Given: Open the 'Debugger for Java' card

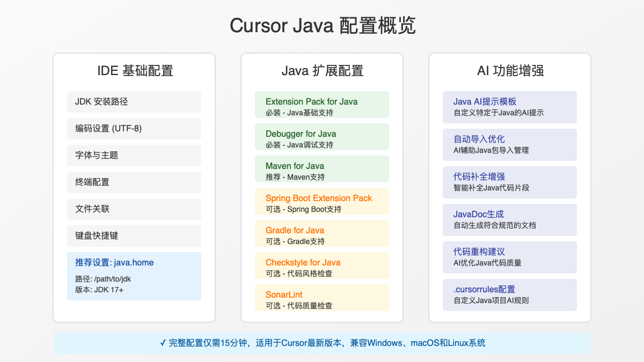Looking at the screenshot, I should 322,137.
